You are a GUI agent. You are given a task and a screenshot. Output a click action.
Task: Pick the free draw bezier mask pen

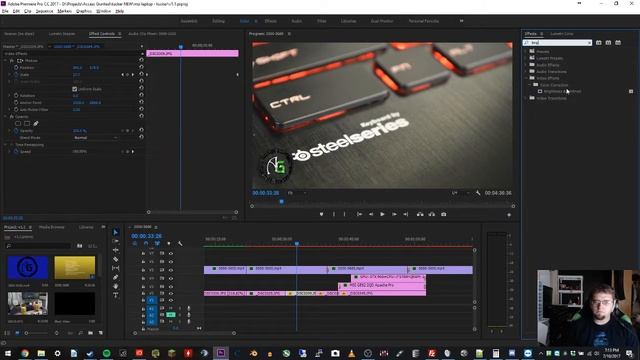36,123
